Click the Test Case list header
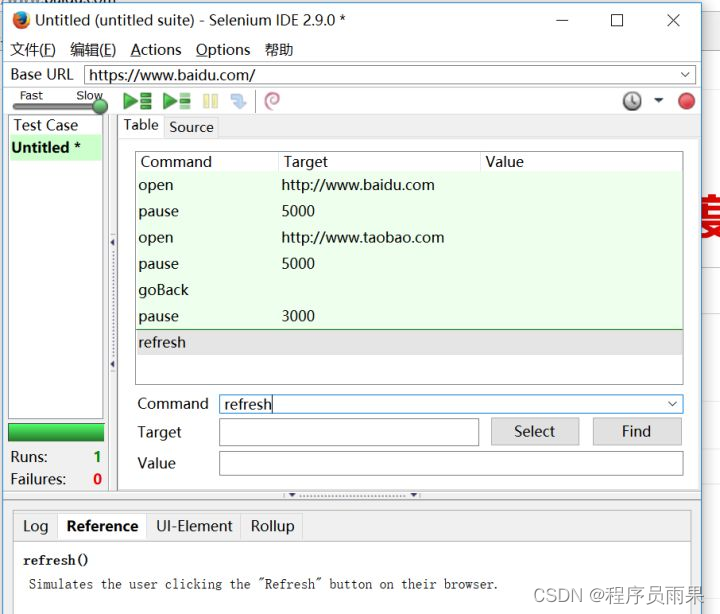720x614 pixels. click(56, 125)
